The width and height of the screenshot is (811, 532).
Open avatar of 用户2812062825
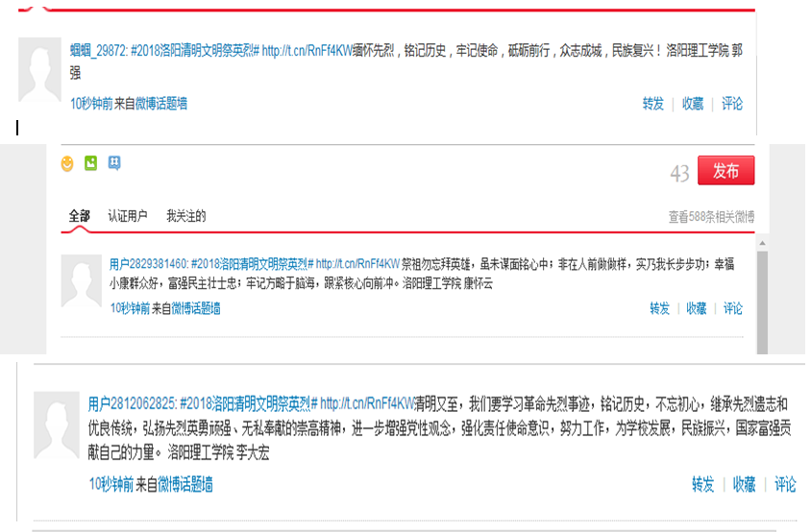point(55,423)
